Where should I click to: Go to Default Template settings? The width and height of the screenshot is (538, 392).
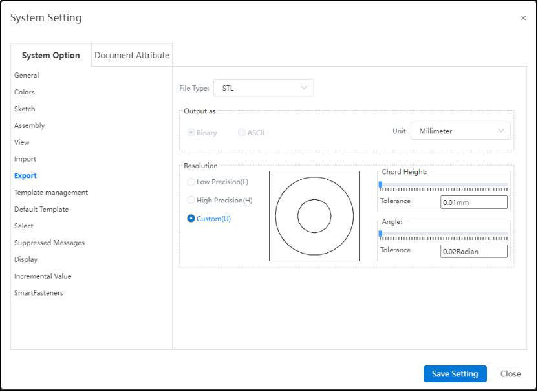[x=41, y=209]
